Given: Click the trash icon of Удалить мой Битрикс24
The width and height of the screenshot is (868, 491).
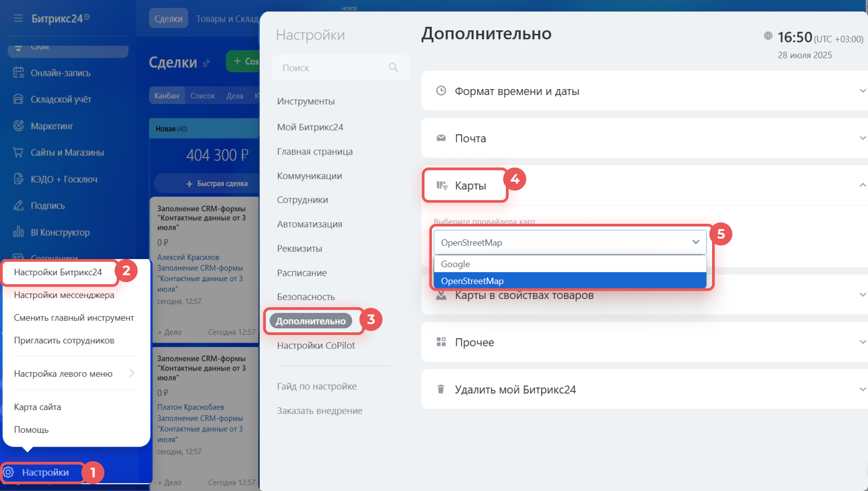Looking at the screenshot, I should pyautogui.click(x=441, y=389).
